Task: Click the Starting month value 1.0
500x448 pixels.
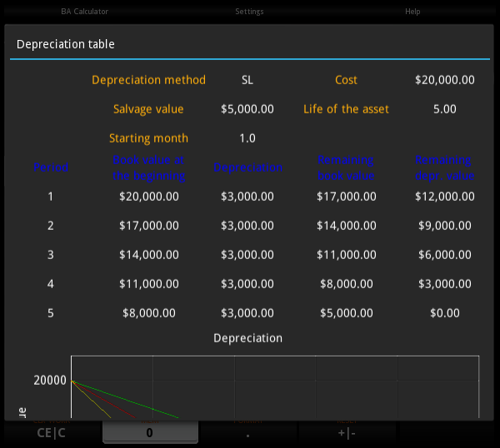Action: [247, 138]
